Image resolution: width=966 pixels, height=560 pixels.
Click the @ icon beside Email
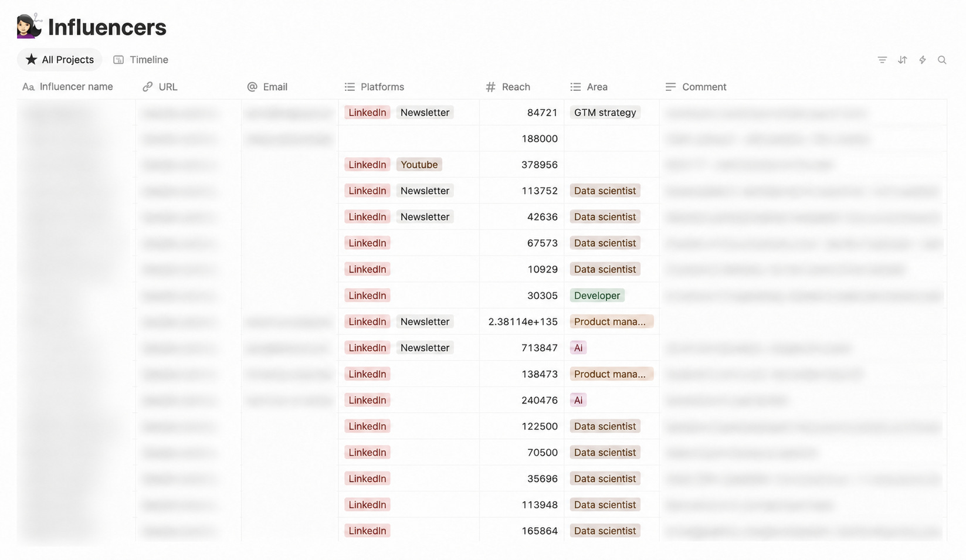(252, 87)
